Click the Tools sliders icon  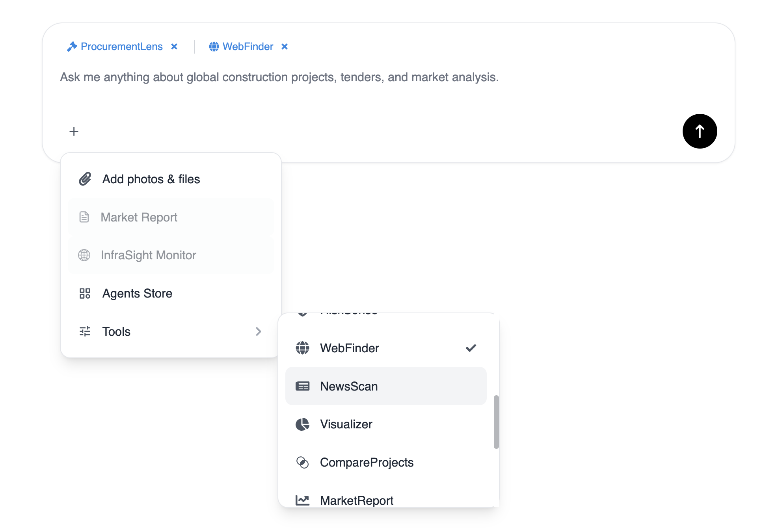click(85, 331)
